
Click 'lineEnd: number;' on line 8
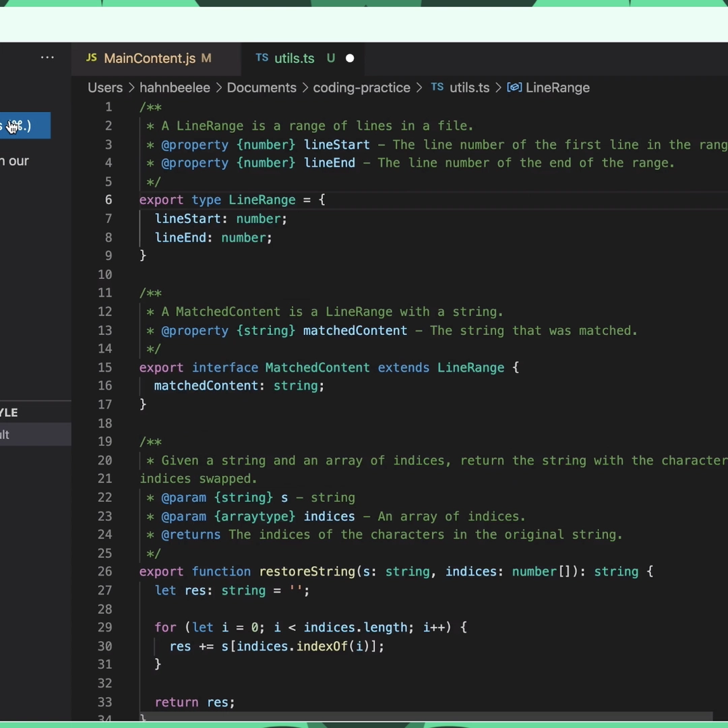pyautogui.click(x=214, y=238)
